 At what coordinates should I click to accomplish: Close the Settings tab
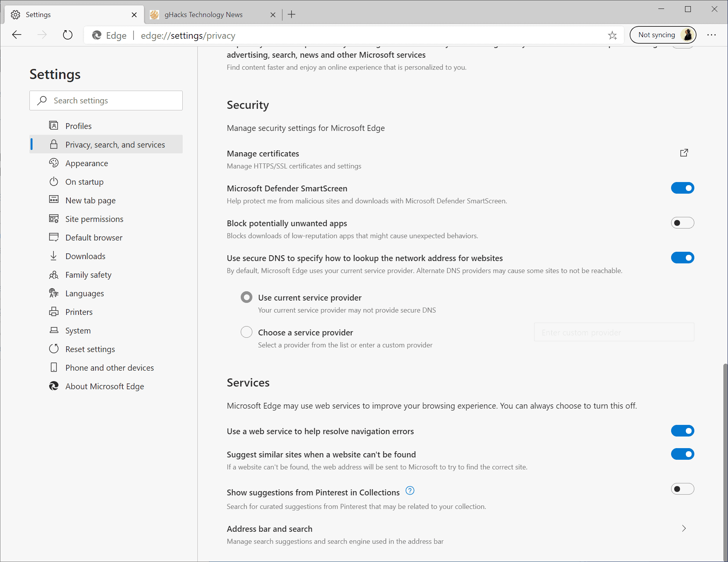click(134, 15)
